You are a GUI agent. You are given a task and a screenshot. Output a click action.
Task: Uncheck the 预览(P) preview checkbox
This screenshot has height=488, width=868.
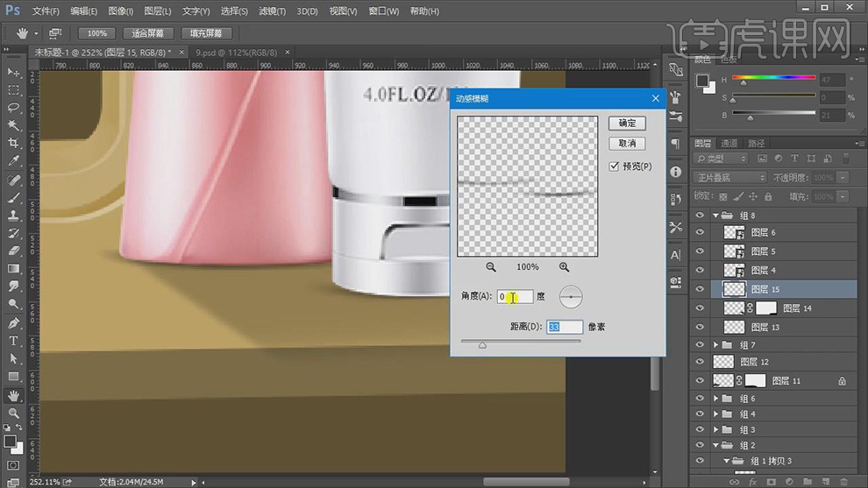[615, 166]
